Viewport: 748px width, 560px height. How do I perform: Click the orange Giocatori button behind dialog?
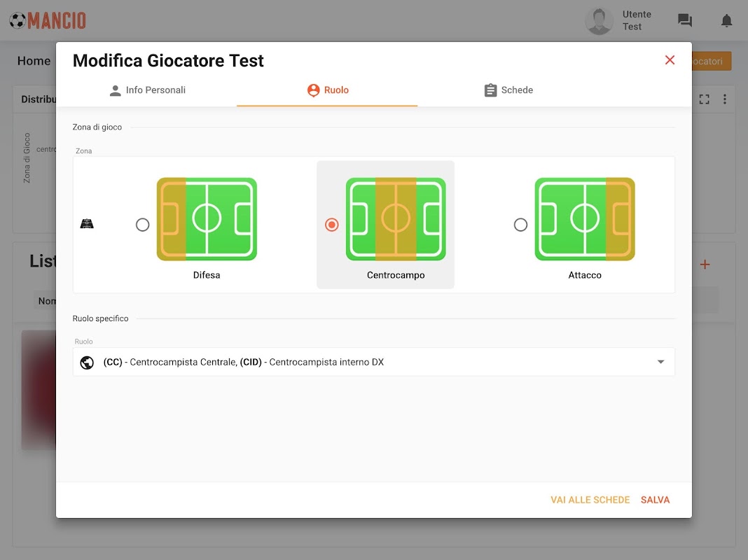[712, 61]
